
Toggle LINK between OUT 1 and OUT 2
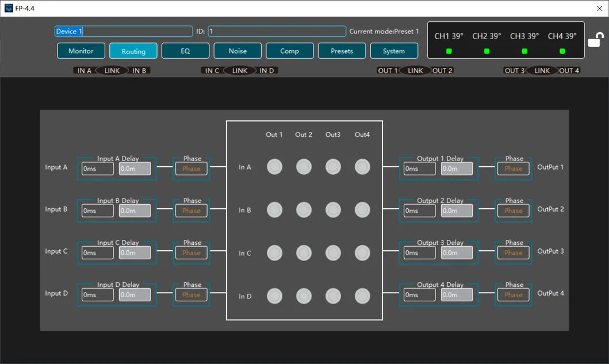[x=415, y=70]
